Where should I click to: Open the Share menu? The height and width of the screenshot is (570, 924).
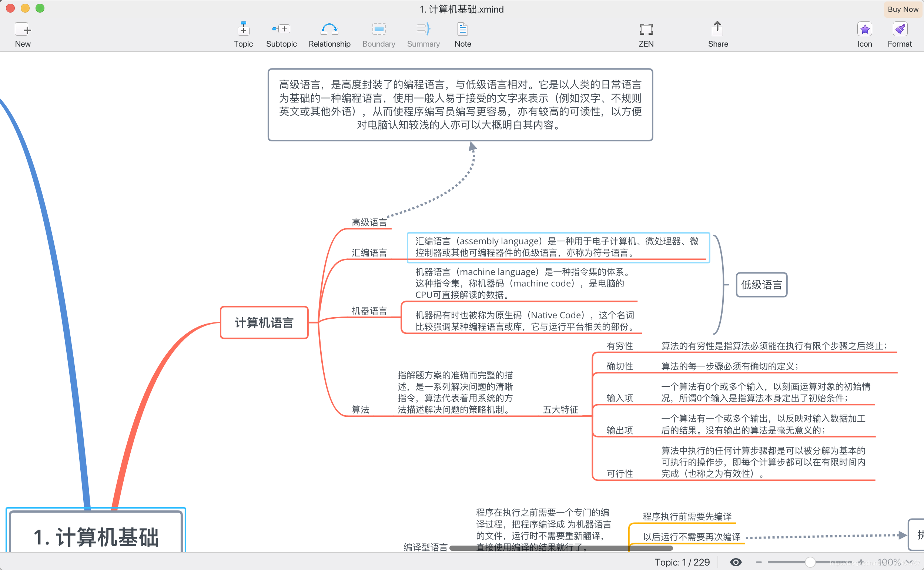coord(717,29)
